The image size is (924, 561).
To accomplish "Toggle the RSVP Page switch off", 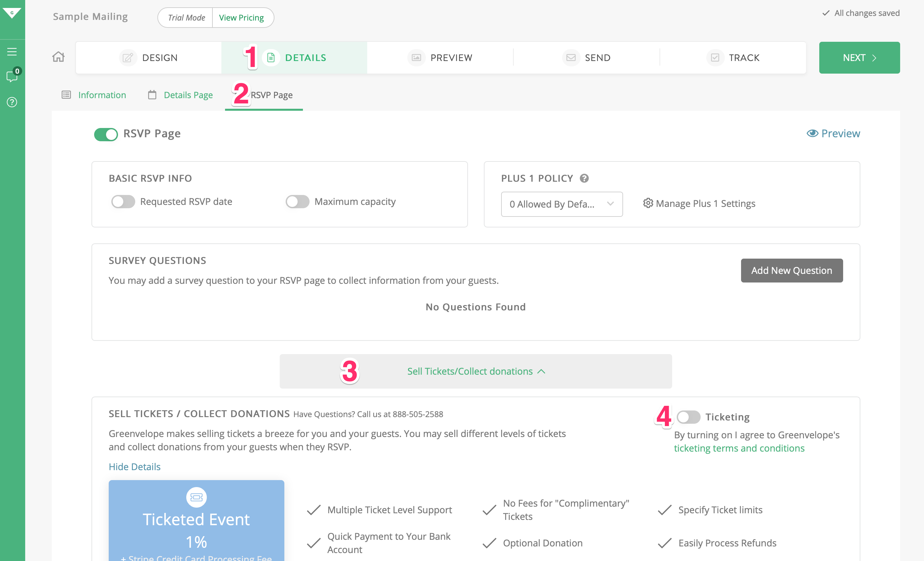I will pos(106,134).
